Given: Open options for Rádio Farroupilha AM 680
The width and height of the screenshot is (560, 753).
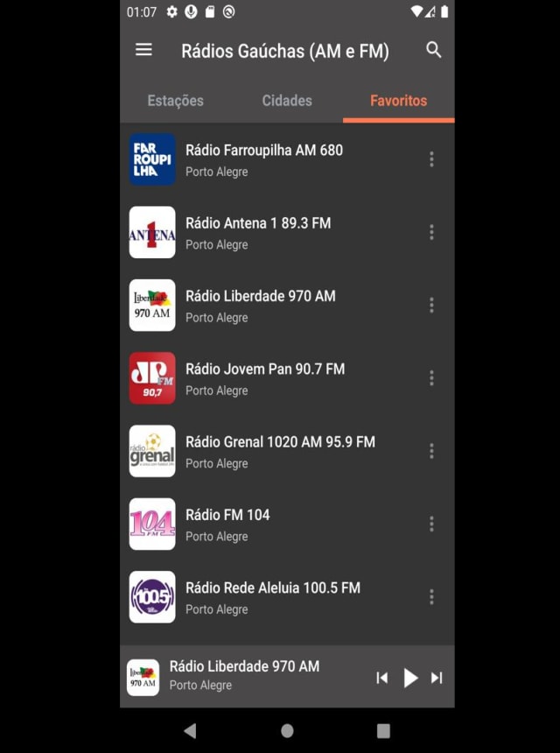Looking at the screenshot, I should point(431,159).
